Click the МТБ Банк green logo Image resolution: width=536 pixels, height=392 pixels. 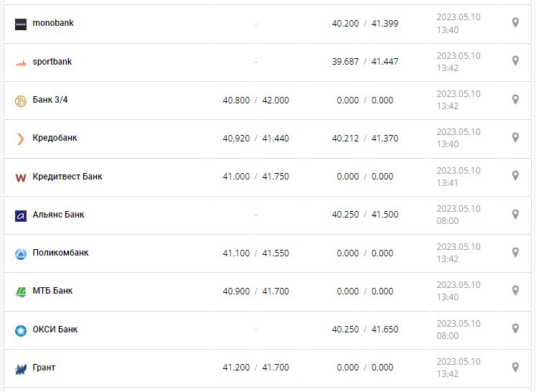click(20, 291)
